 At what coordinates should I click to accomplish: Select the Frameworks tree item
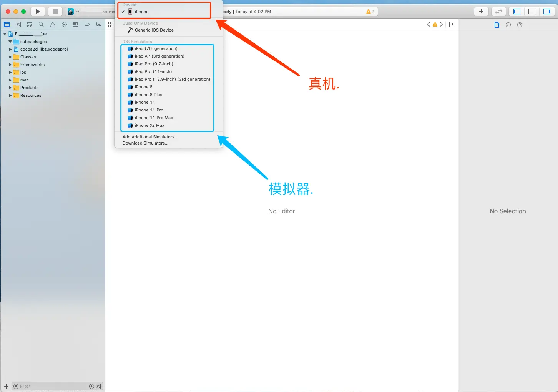click(x=53, y=65)
